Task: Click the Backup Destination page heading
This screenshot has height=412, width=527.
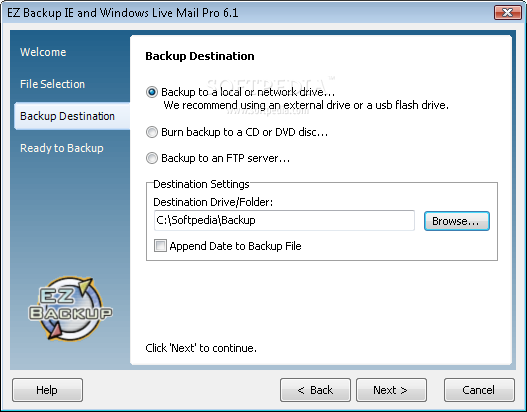Action: click(200, 56)
